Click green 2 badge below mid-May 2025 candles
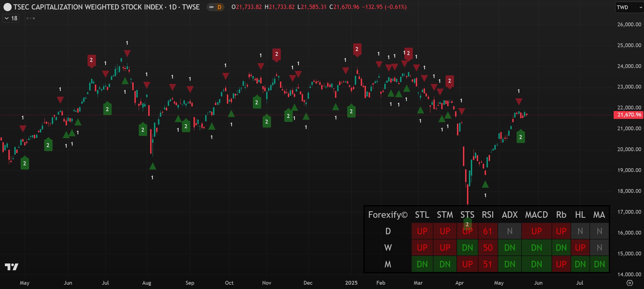Screen dimensions: 644x289 tap(520, 137)
